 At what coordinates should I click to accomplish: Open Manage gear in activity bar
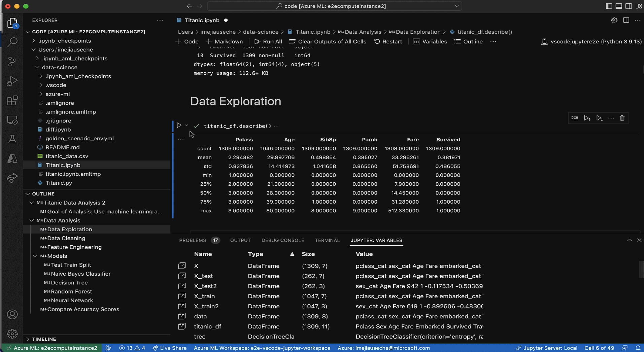12,333
